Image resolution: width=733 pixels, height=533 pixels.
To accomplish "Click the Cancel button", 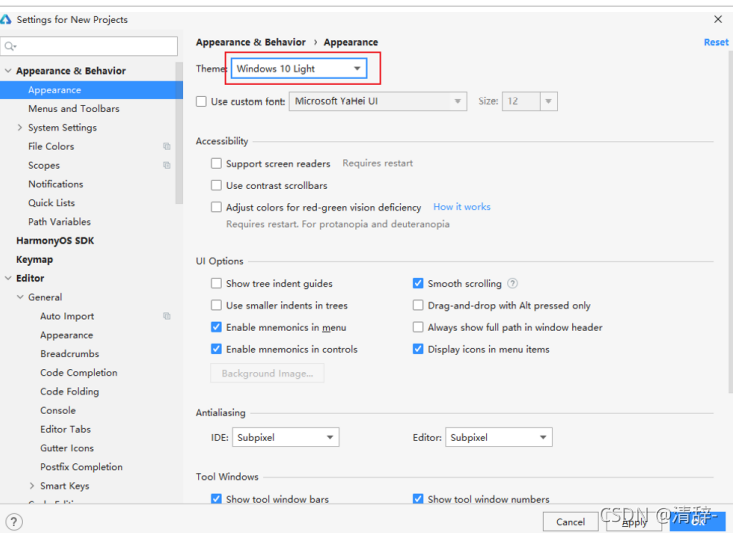I will pyautogui.click(x=570, y=521).
